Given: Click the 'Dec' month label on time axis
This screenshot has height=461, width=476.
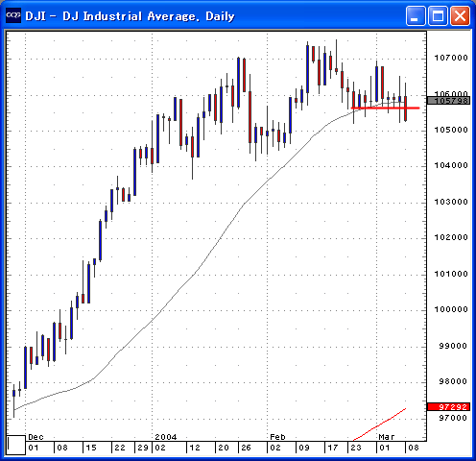Looking at the screenshot, I should [36, 437].
